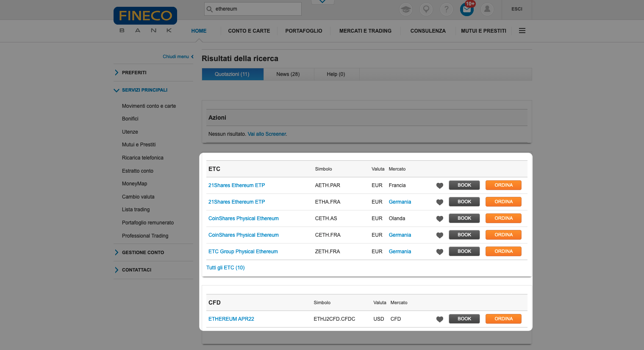Image resolution: width=644 pixels, height=350 pixels.
Task: Open CONSULENZA menu
Action: [x=428, y=31]
